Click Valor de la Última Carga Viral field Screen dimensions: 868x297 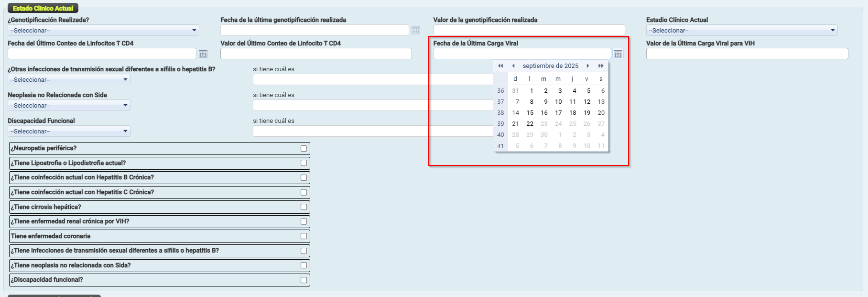(747, 54)
